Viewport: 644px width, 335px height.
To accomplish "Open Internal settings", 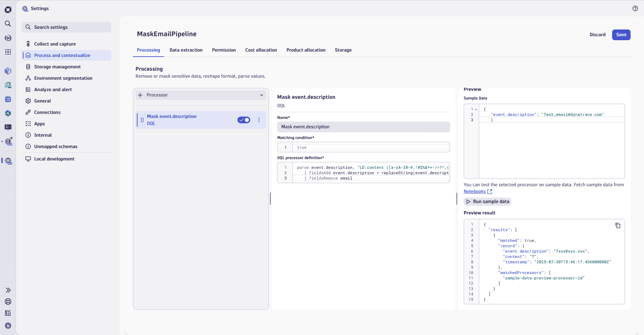I will click(66, 135).
